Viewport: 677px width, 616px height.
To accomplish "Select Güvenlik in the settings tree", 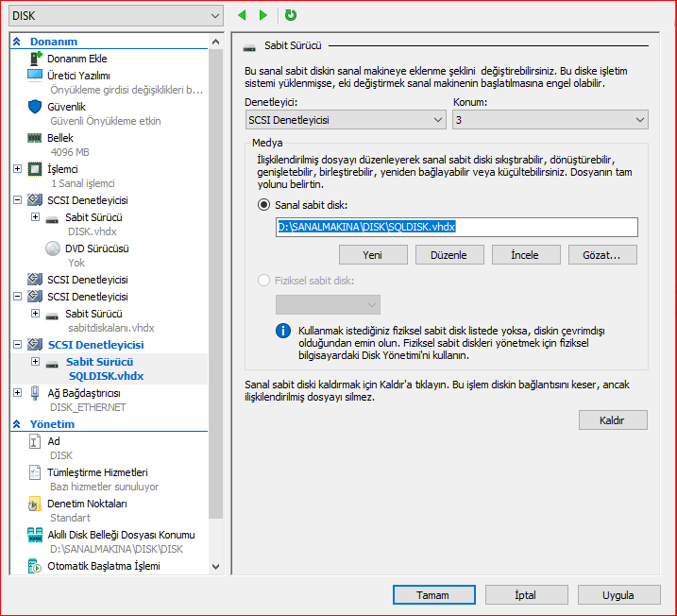I will pyautogui.click(x=66, y=107).
